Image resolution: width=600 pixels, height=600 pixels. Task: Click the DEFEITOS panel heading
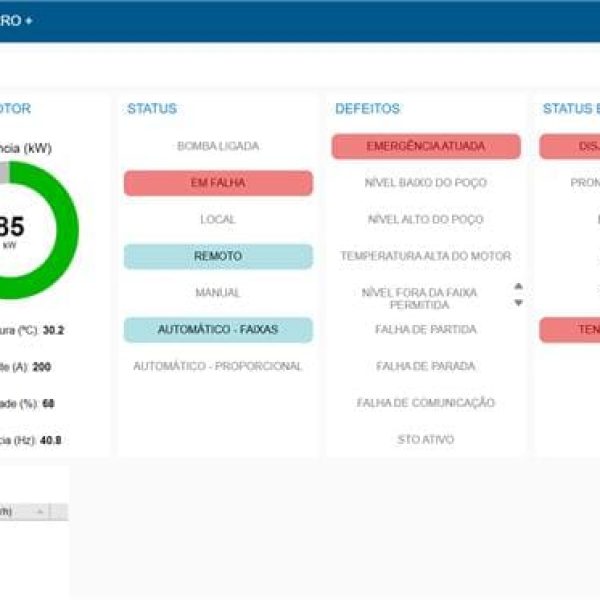coord(367,109)
